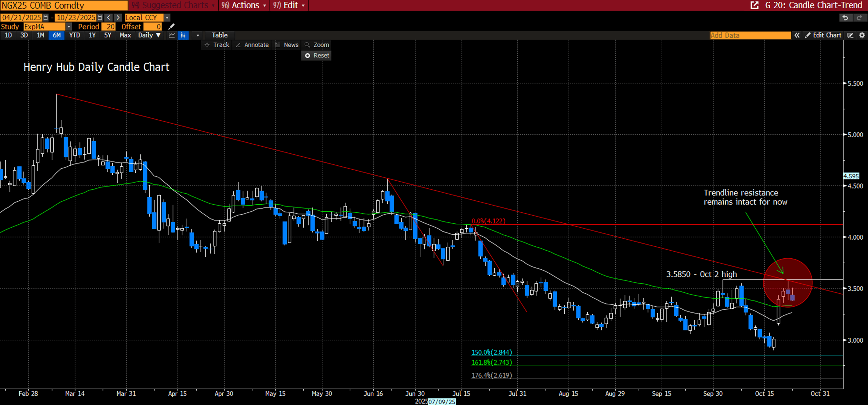The image size is (868, 405).
Task: Switch to the 1Y range tab
Action: pos(92,35)
